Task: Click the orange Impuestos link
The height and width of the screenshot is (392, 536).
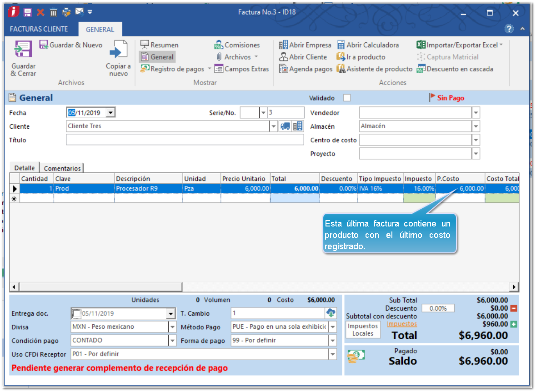Action: tap(401, 324)
